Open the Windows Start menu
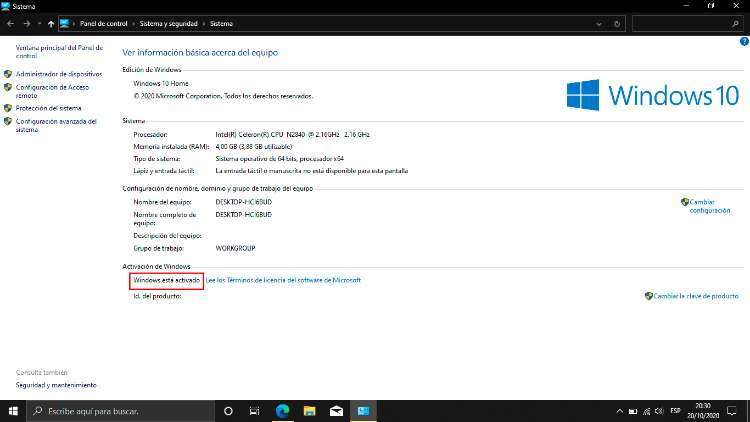Screen dimensions: 750x422 click(13, 411)
